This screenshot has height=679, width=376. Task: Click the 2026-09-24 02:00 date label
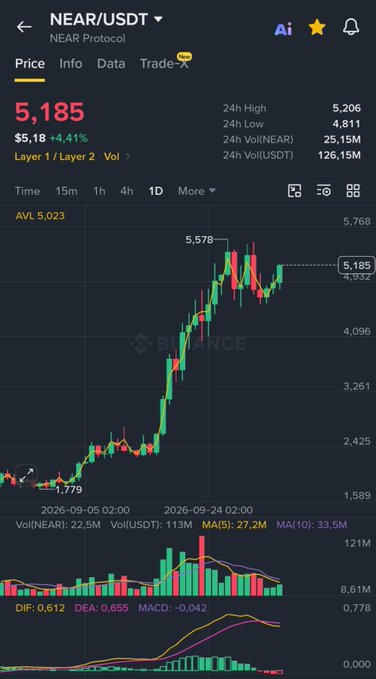click(208, 510)
